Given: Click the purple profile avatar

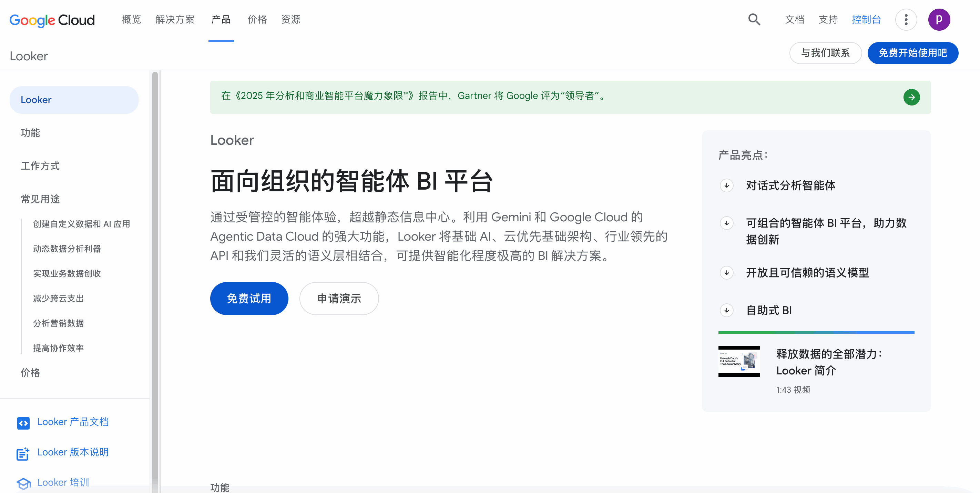Looking at the screenshot, I should click(x=939, y=19).
